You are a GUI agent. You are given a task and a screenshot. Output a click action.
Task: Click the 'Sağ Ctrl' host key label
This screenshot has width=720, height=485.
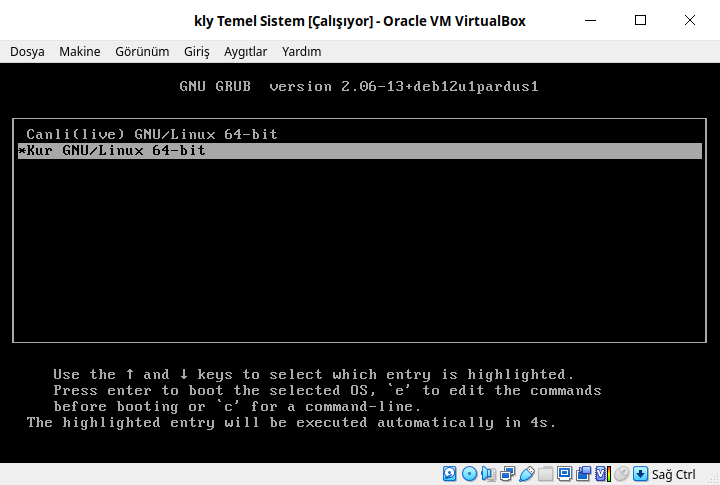click(x=674, y=474)
